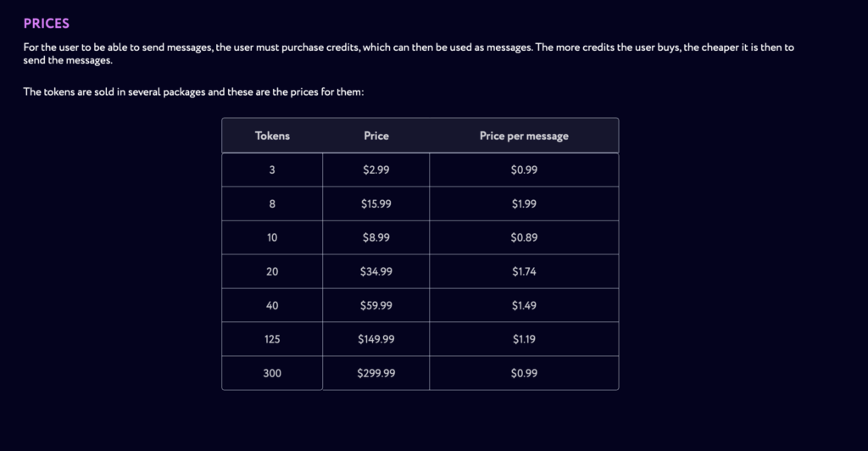The image size is (868, 451).
Task: Click the Price column header
Action: pos(376,136)
